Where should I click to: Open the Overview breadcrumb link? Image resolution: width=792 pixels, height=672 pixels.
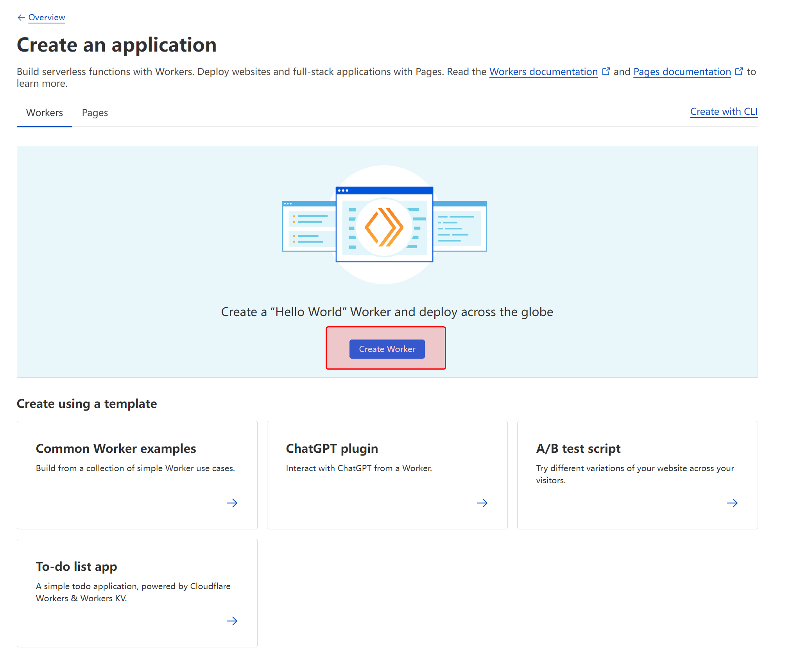click(x=47, y=18)
